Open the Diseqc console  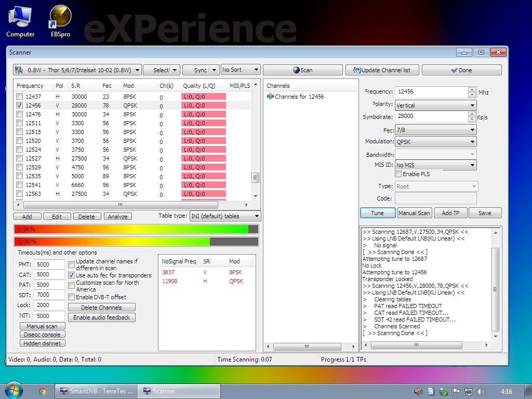(x=43, y=334)
